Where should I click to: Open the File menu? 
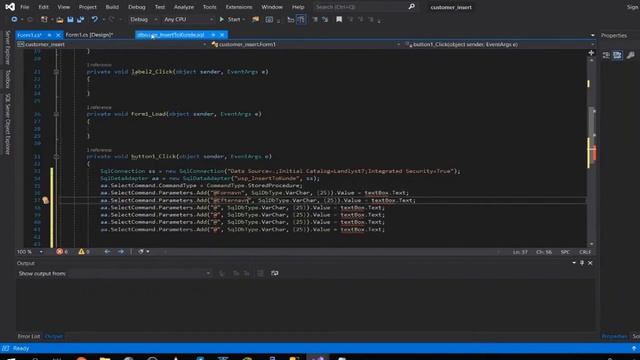click(x=24, y=7)
